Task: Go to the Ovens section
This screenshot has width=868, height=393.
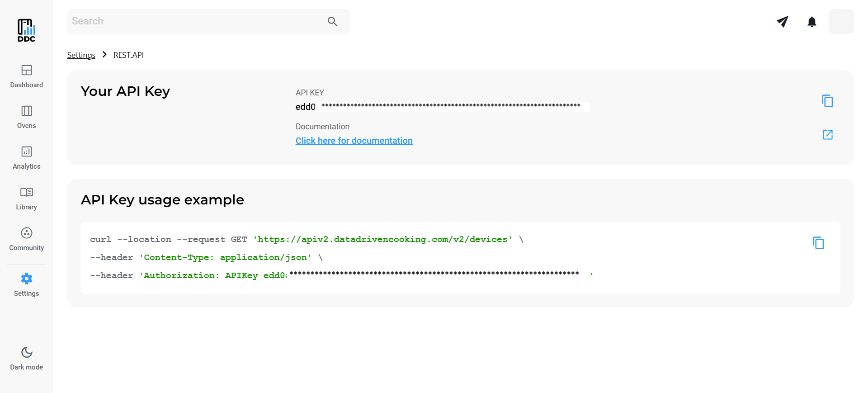Action: [x=27, y=117]
